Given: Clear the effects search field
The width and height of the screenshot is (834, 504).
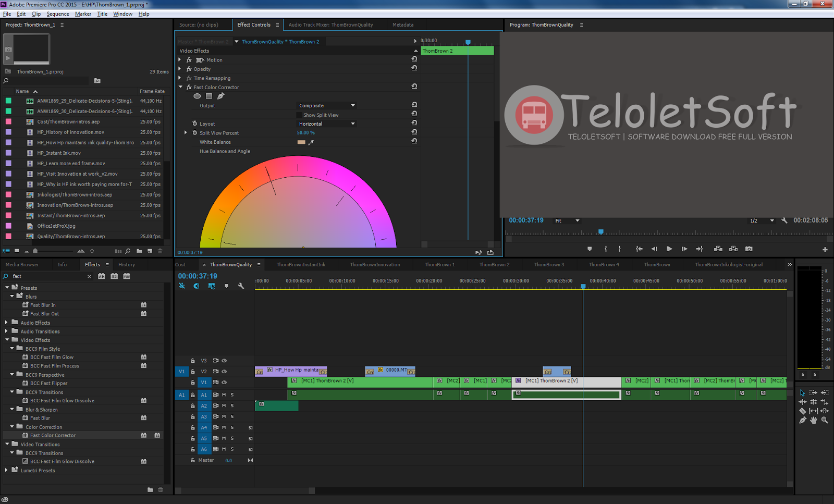Looking at the screenshot, I should tap(89, 277).
